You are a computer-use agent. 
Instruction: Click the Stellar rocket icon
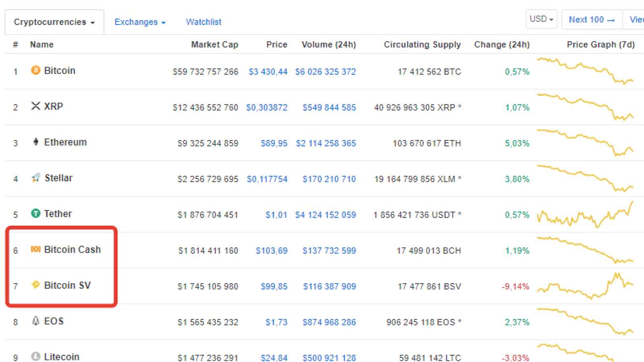[x=36, y=177]
